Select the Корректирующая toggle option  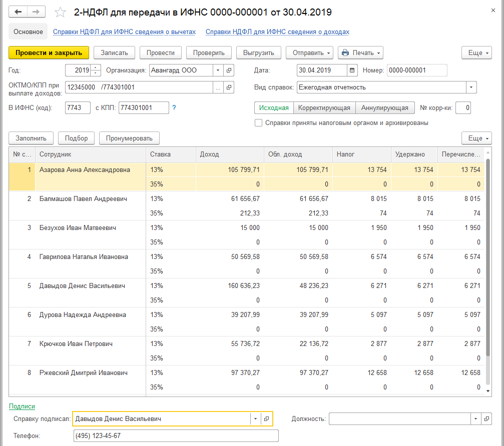(324, 107)
